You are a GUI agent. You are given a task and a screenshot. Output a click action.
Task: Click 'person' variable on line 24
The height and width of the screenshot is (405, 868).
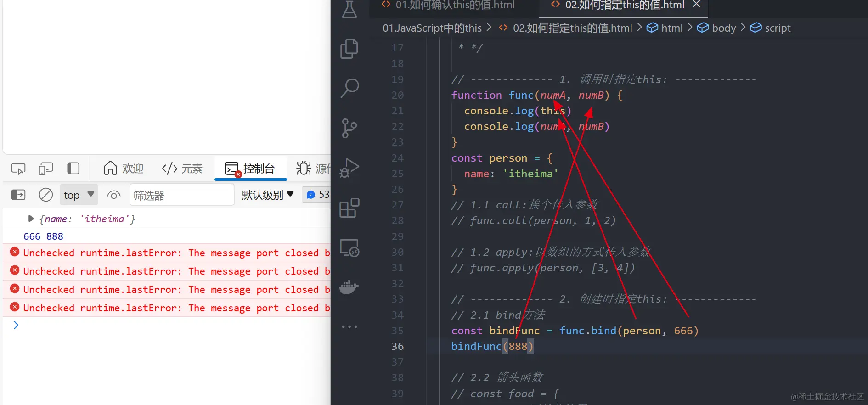[508, 158]
